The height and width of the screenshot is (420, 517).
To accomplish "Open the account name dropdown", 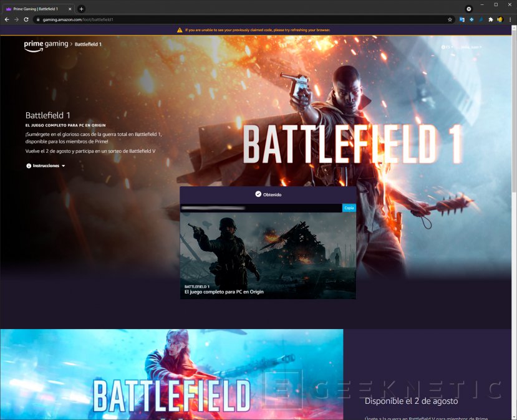I will coord(471,47).
